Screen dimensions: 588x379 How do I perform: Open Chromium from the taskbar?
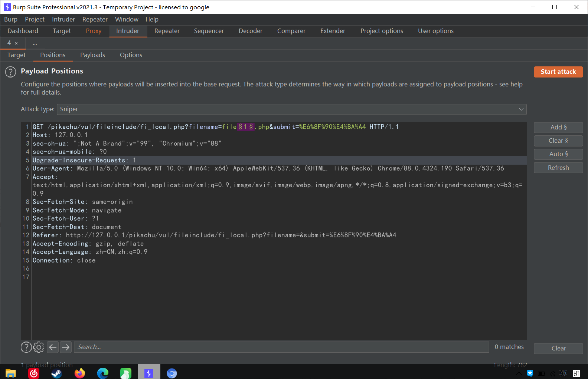click(x=172, y=373)
